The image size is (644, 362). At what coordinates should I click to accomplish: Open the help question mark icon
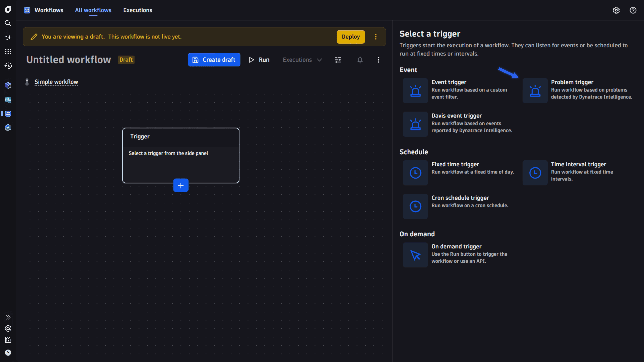point(633,10)
